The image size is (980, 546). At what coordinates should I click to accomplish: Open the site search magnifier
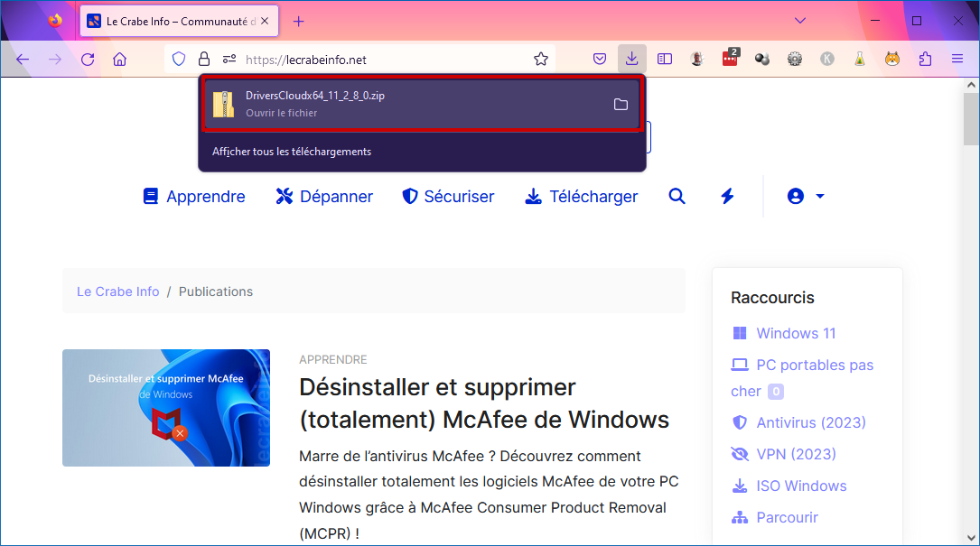(677, 196)
